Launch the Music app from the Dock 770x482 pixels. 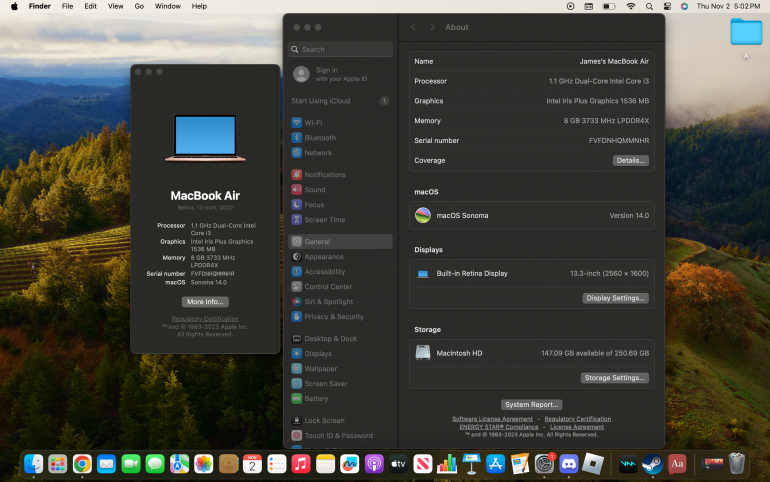pyautogui.click(x=301, y=464)
